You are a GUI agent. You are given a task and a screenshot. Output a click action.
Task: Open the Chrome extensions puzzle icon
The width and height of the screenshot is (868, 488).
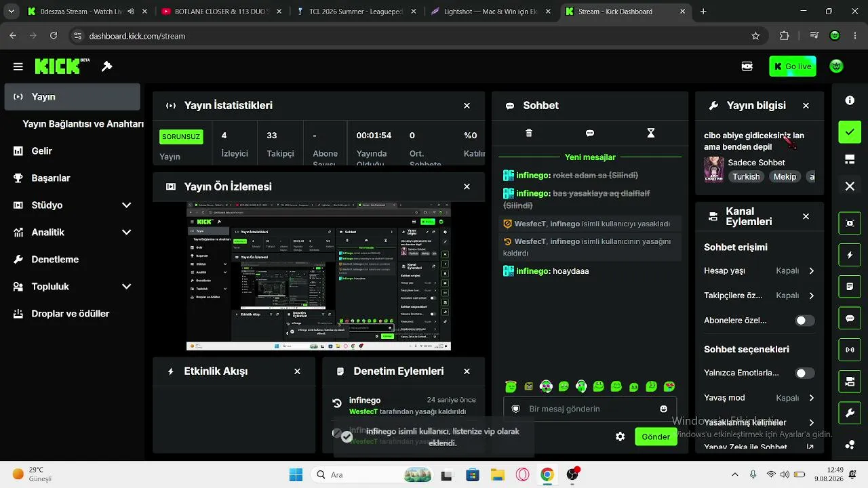point(785,36)
